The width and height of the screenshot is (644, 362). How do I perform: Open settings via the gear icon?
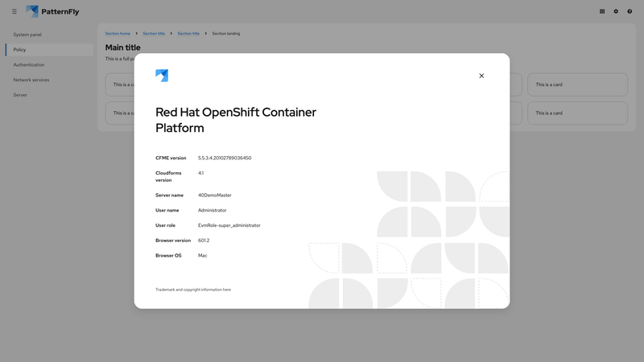(x=616, y=11)
